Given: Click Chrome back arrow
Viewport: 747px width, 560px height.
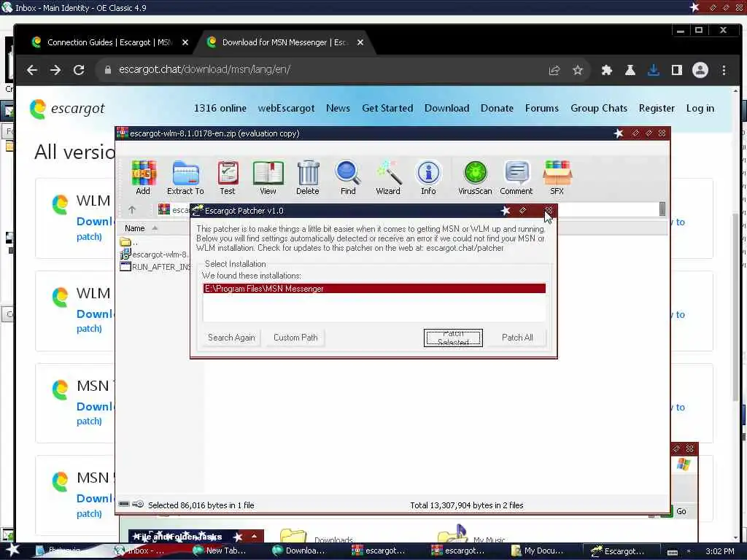Looking at the screenshot, I should [32, 70].
